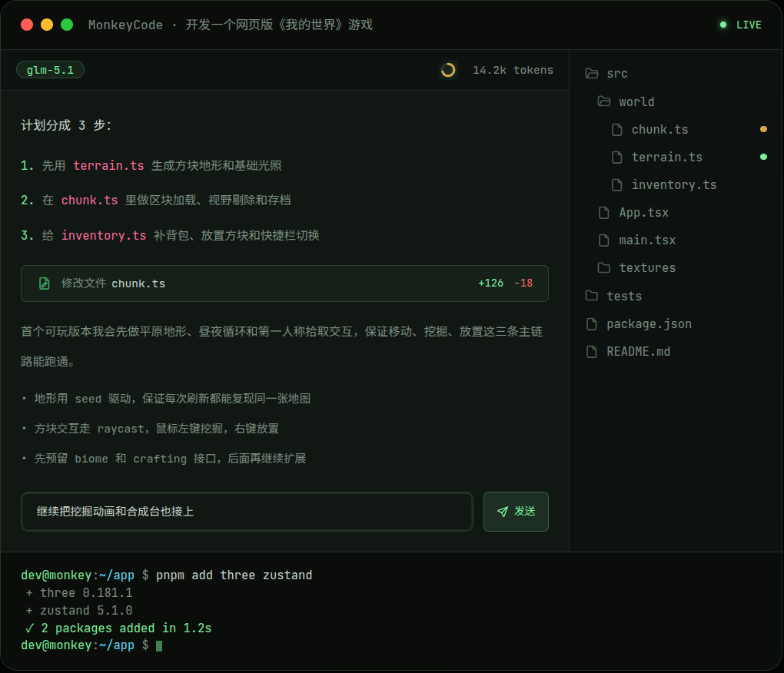784x673 pixels.
Task: Select the world folder label
Action: [x=636, y=101]
